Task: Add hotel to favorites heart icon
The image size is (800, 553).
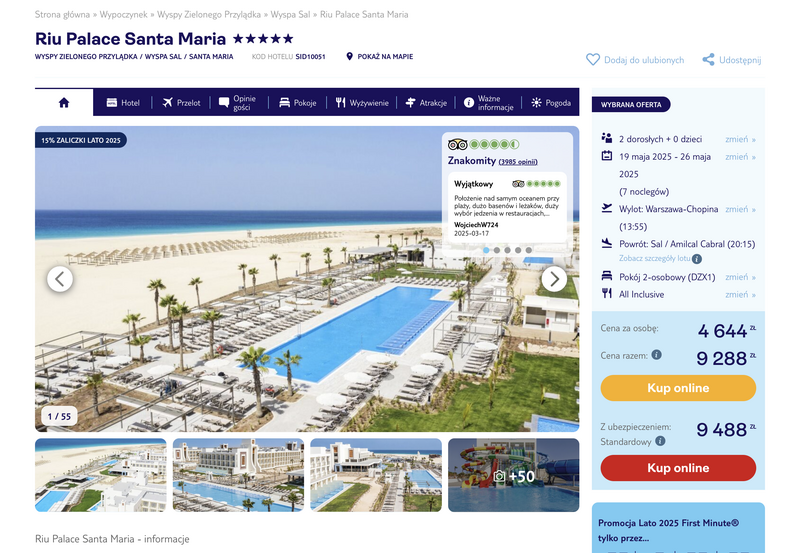Action: coord(593,60)
